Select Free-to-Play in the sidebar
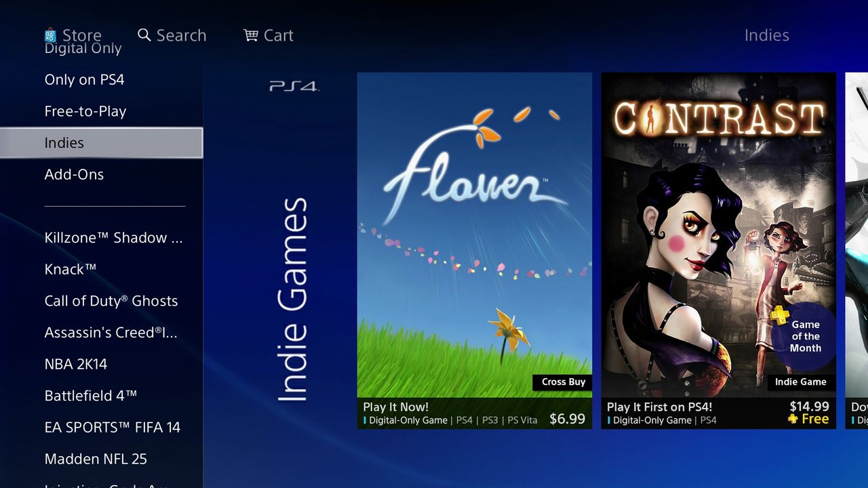This screenshot has height=488, width=868. tap(85, 111)
